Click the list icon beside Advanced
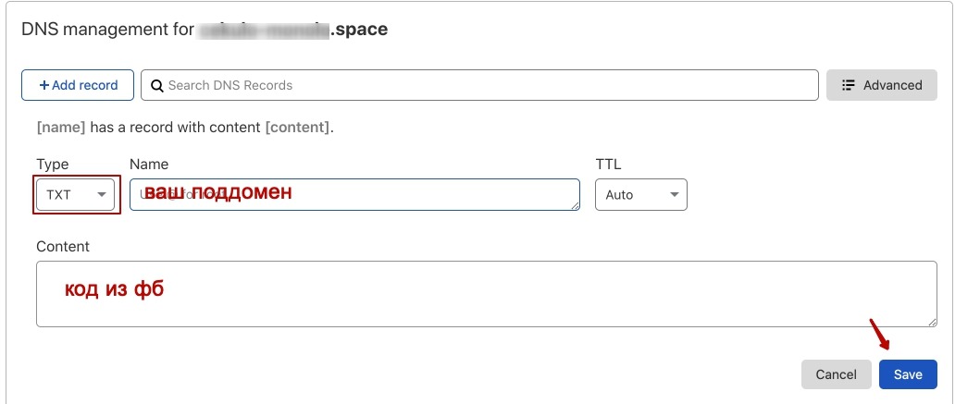980x404 pixels. 848,85
